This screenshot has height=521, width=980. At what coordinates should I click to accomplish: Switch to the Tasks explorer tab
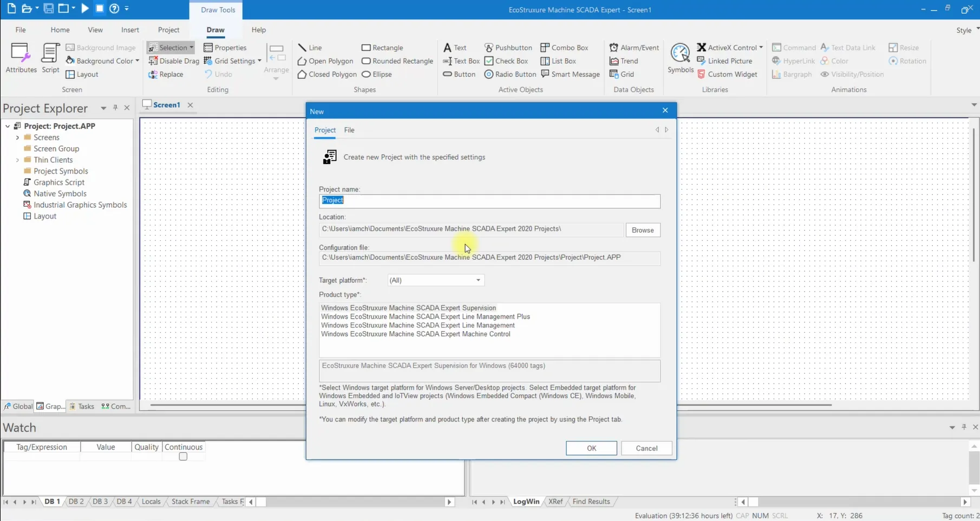82,406
